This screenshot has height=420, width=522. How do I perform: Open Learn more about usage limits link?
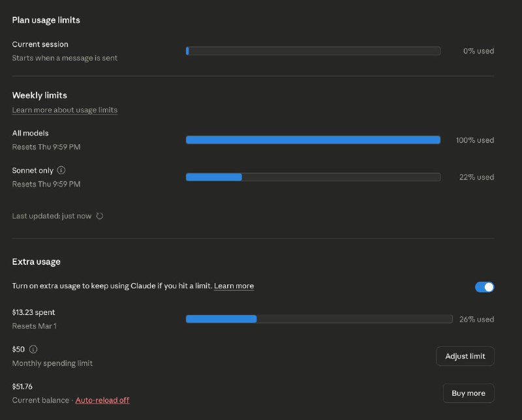[x=65, y=110]
